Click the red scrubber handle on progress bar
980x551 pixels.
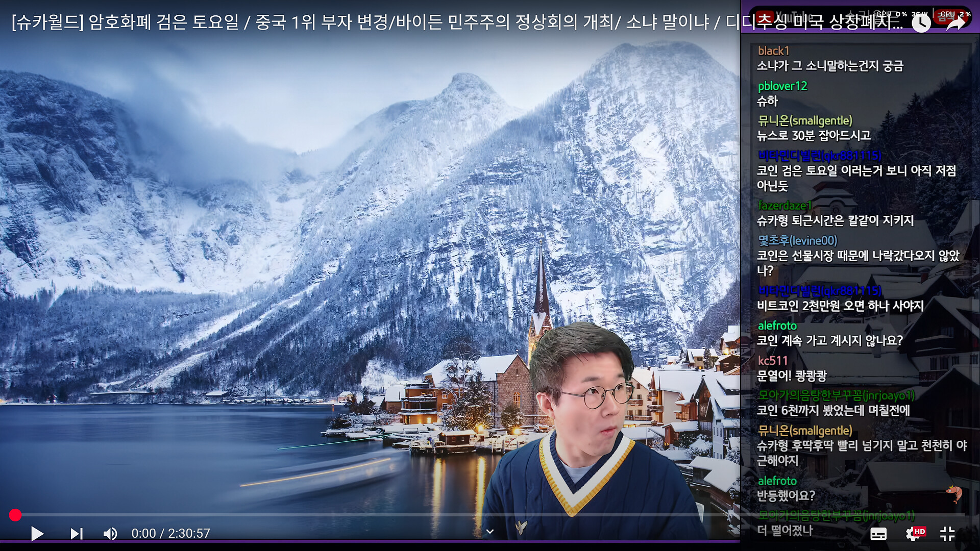click(15, 515)
